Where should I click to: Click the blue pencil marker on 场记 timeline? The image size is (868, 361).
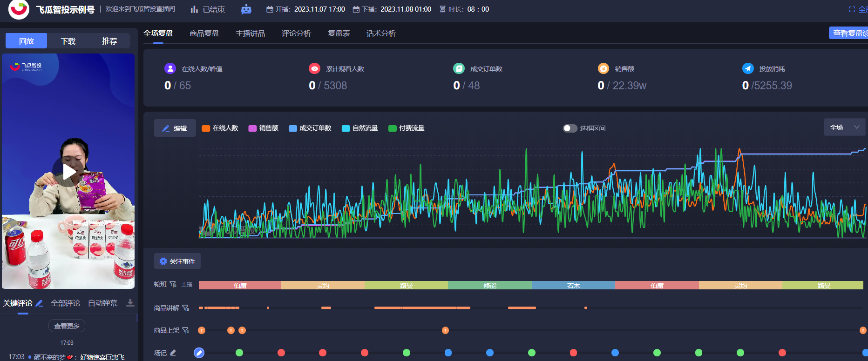click(199, 353)
